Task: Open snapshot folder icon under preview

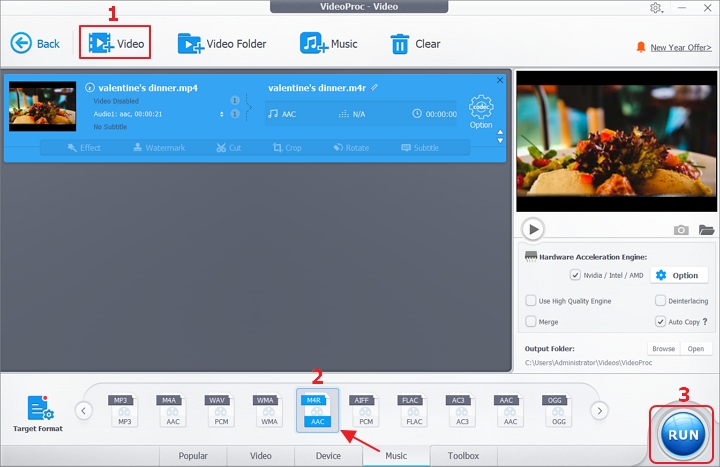Action: [x=706, y=230]
